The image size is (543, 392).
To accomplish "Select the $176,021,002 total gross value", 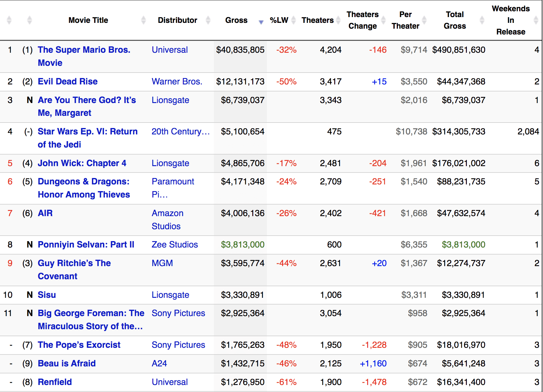I will coord(459,163).
